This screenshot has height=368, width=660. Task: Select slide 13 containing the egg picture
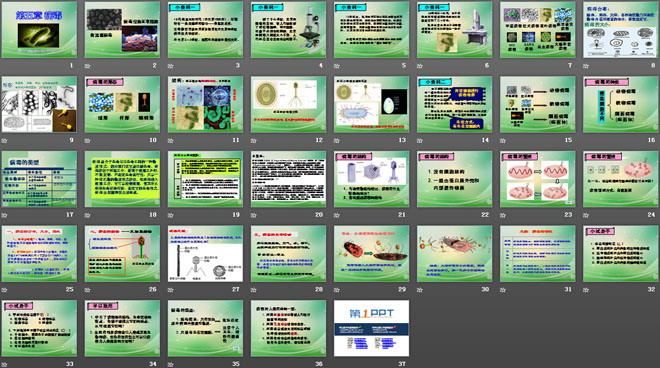pos(372,104)
